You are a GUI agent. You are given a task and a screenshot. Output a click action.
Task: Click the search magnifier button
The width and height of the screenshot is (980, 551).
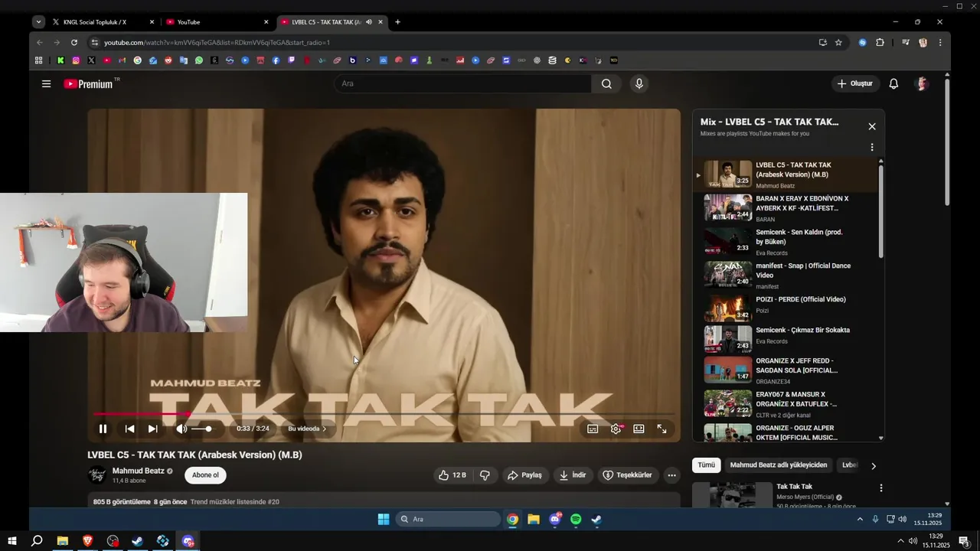pos(606,83)
